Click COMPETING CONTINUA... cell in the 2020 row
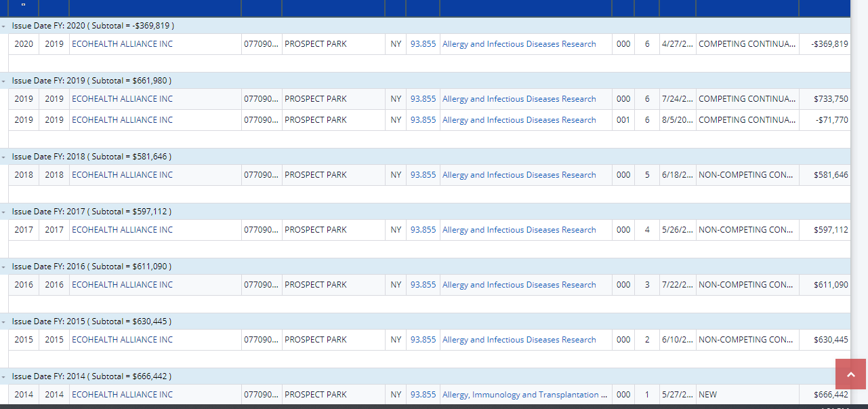Image resolution: width=868 pixels, height=409 pixels. tap(747, 44)
